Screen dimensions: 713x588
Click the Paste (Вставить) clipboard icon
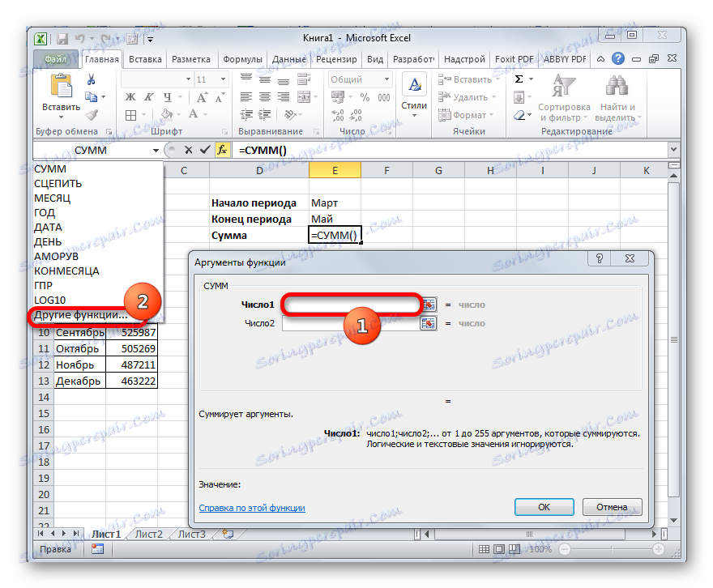point(61,87)
